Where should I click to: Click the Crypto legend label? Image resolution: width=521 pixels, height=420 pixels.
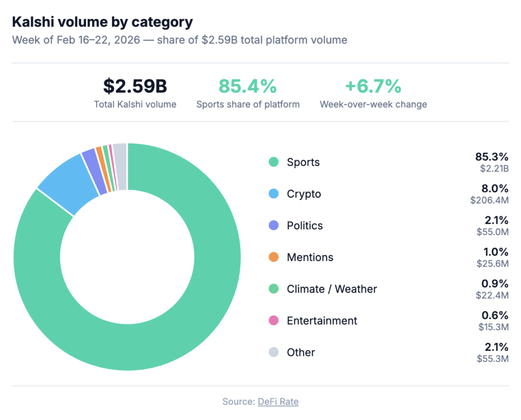(304, 194)
